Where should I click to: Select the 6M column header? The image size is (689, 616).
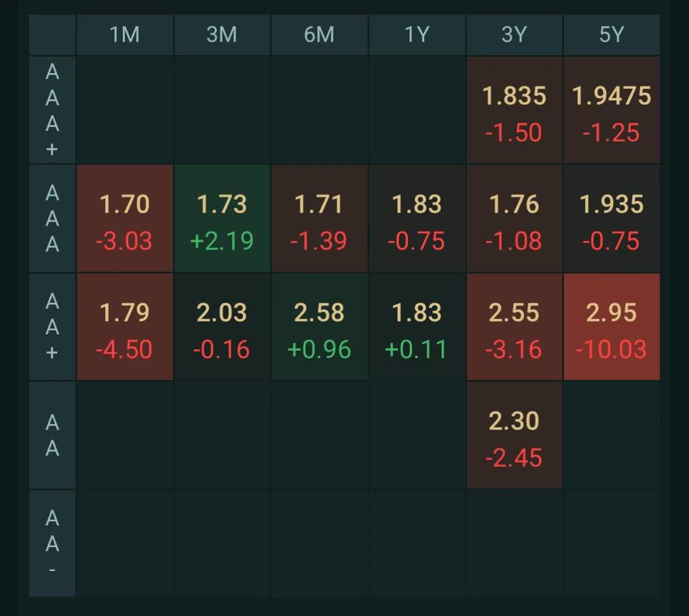tap(320, 34)
